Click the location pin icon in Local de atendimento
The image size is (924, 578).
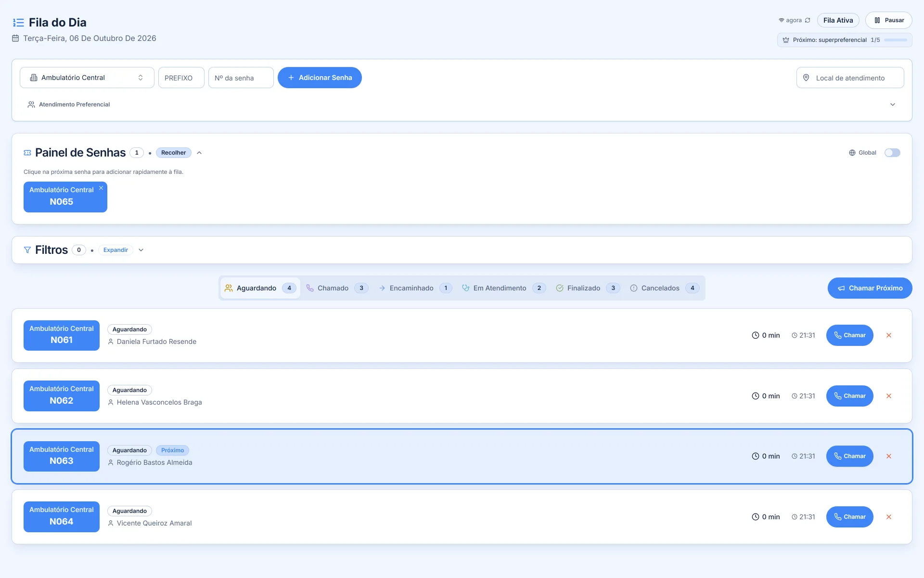806,78
